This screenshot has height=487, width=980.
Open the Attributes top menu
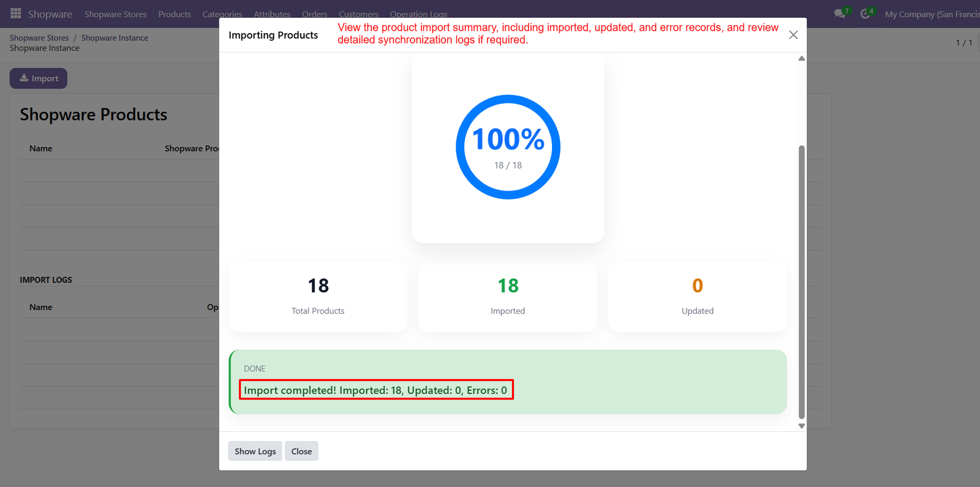[272, 14]
